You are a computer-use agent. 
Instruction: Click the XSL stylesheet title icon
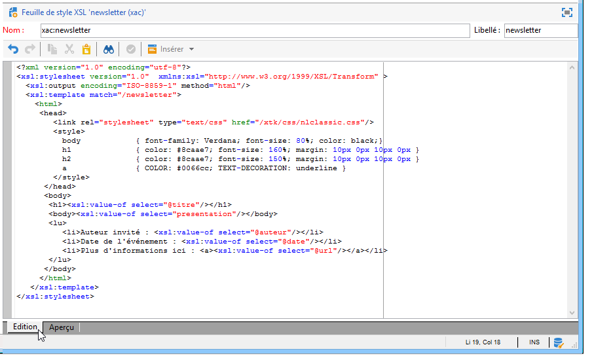coord(13,12)
